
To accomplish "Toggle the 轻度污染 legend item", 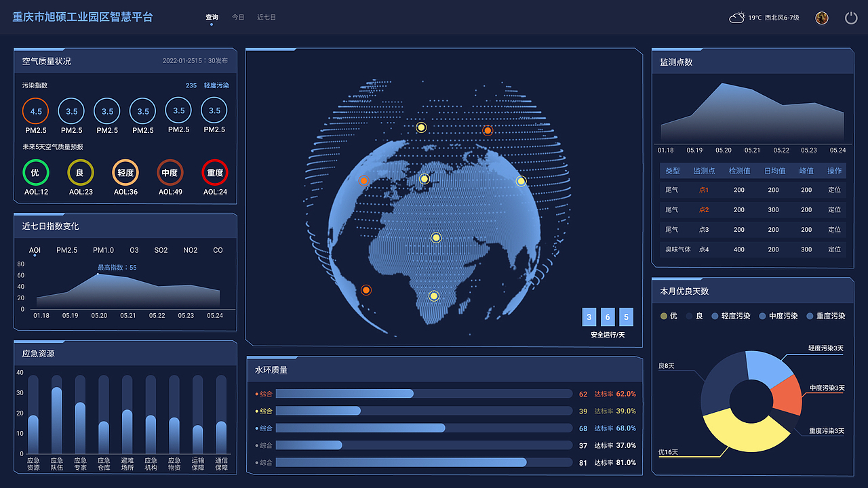I will tap(730, 316).
